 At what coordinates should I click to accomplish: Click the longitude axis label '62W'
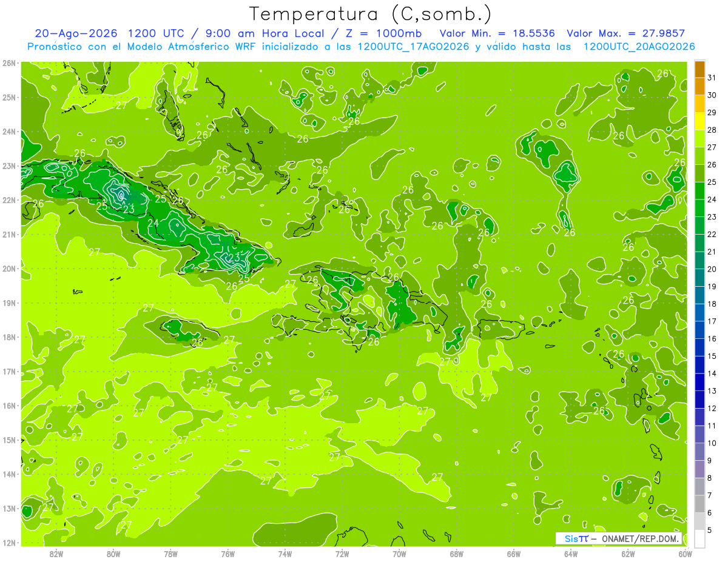(x=628, y=554)
